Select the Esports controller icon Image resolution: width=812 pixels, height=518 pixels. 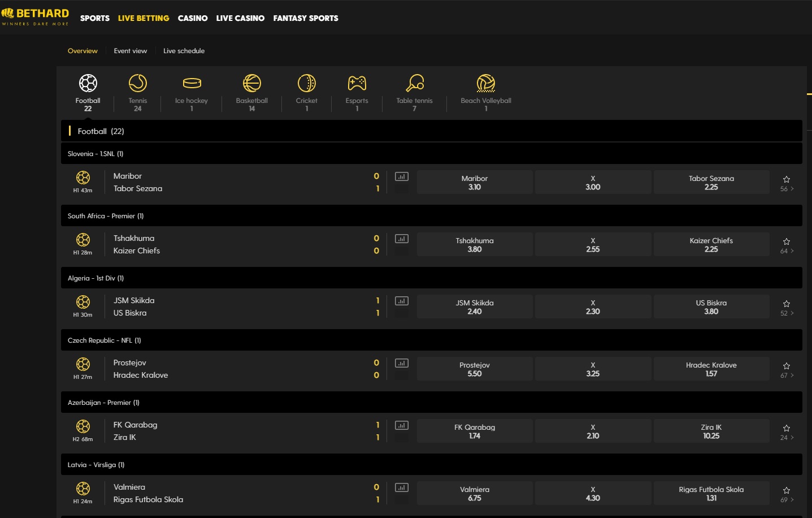[357, 83]
